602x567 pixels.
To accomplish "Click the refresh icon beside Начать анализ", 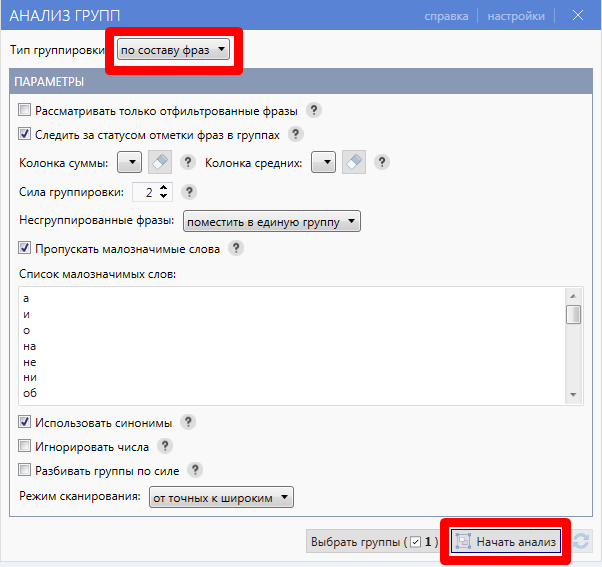I will (583, 542).
